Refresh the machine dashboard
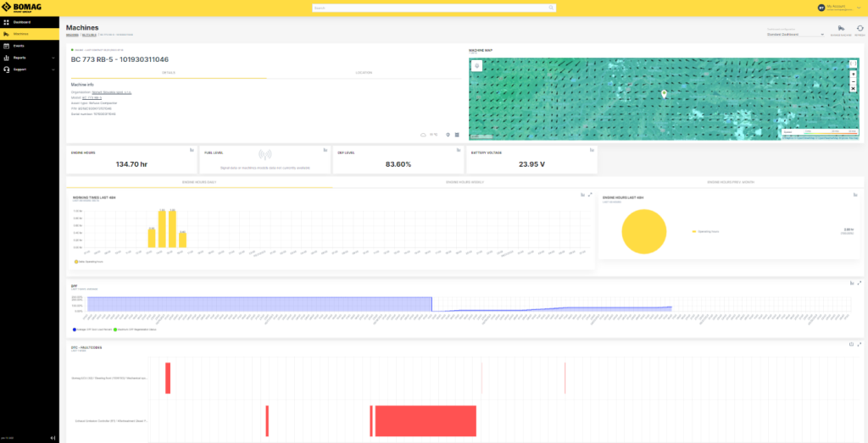Image resolution: width=868 pixels, height=443 pixels. pos(860,29)
